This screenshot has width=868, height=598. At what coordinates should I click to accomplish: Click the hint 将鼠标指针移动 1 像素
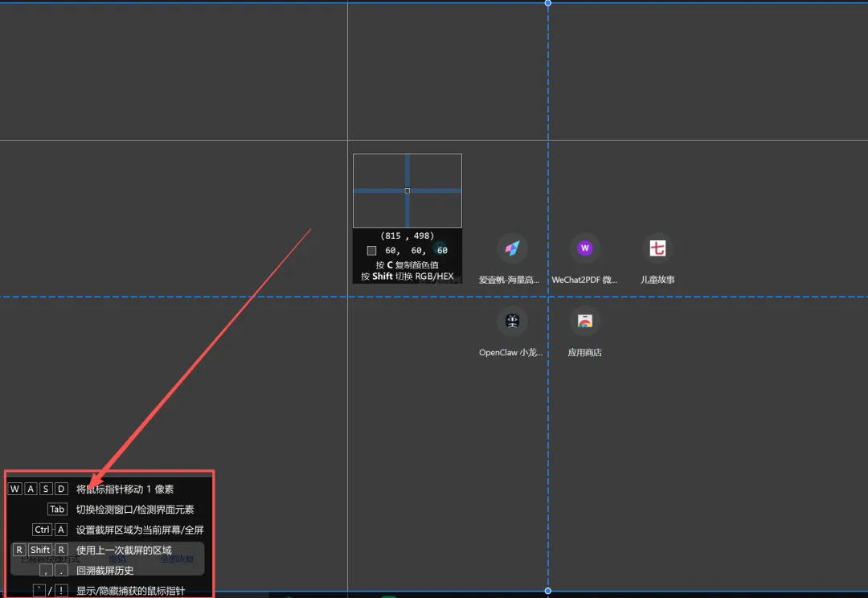[125, 489]
